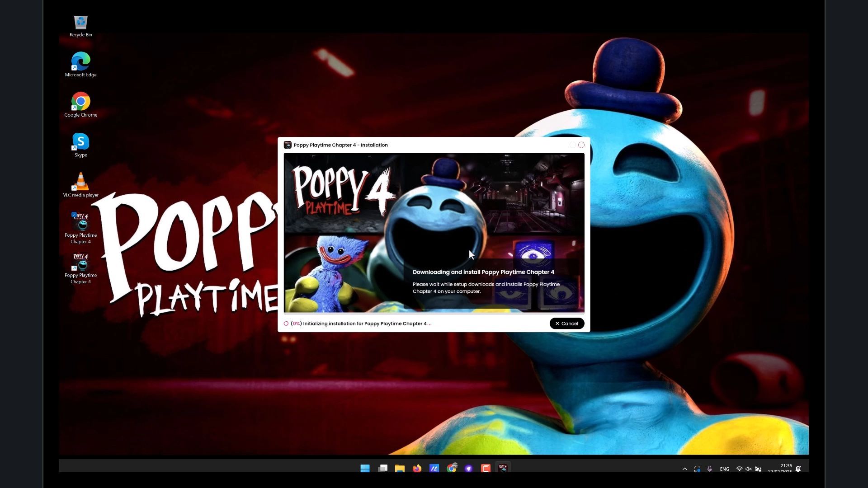868x488 pixels.
Task: Click 'Initializing installation for Poppy Playtime Chapter 4' status
Action: [x=364, y=324]
